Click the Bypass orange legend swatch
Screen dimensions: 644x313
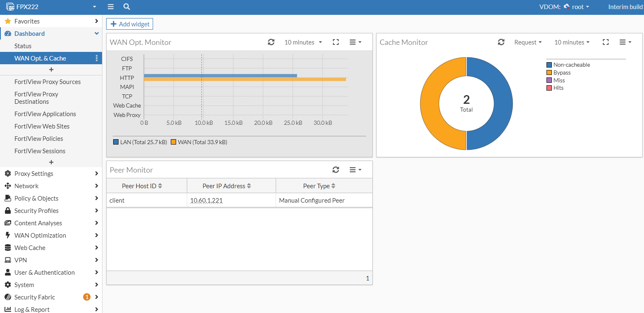click(x=549, y=72)
